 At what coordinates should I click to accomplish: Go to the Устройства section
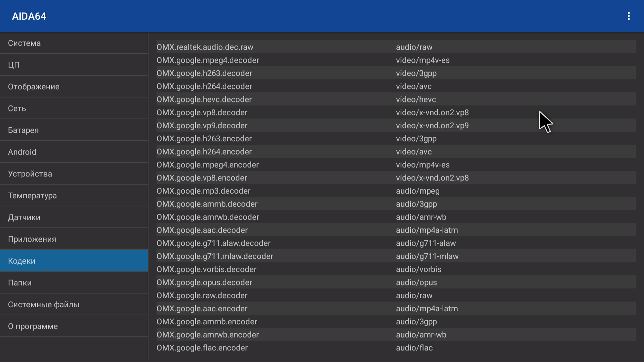click(74, 174)
